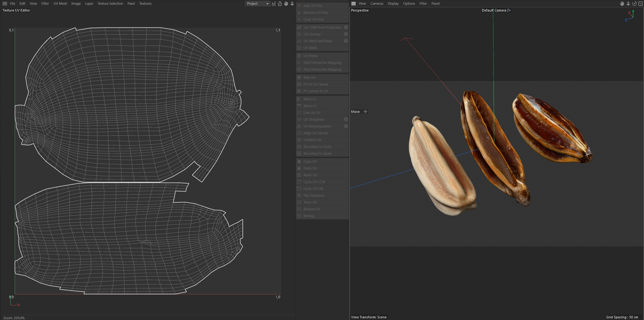Viewport: 644px width, 320px height.
Task: Open the viewport hamburger menu
Action: point(354,4)
